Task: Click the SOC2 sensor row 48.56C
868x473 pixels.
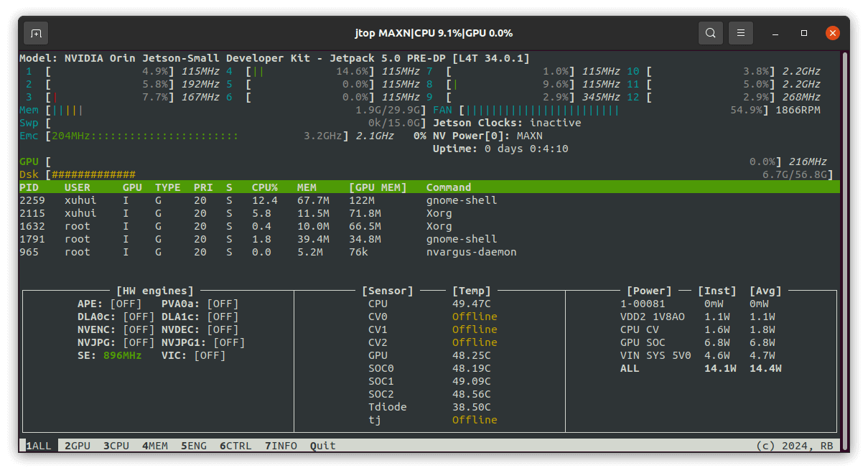Action: tap(429, 394)
